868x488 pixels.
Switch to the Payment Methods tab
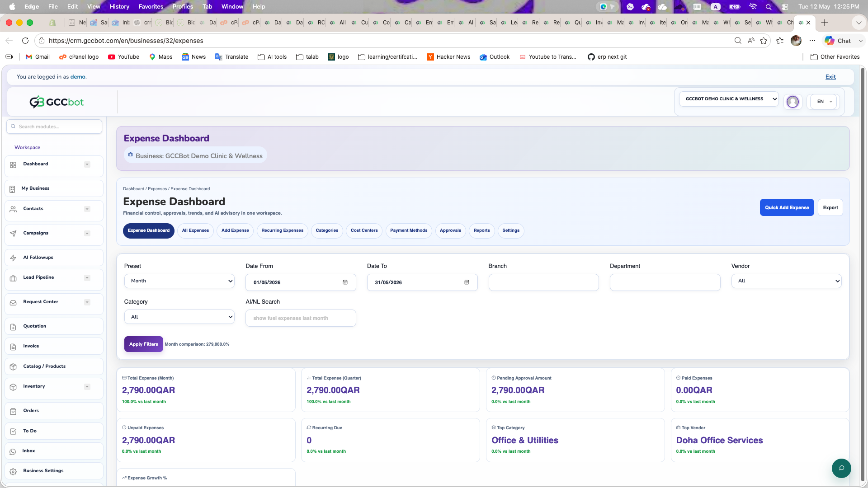coord(409,230)
